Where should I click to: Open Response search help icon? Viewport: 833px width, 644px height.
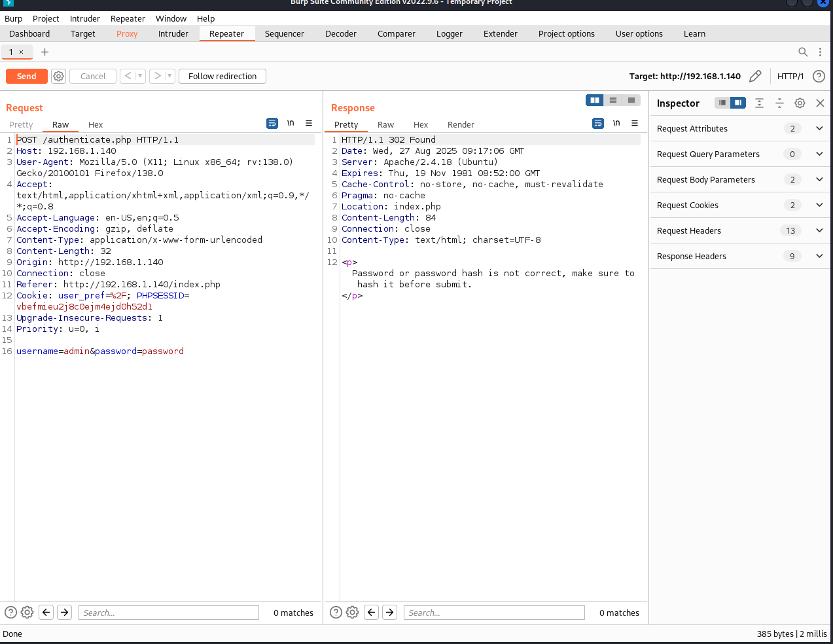336,613
